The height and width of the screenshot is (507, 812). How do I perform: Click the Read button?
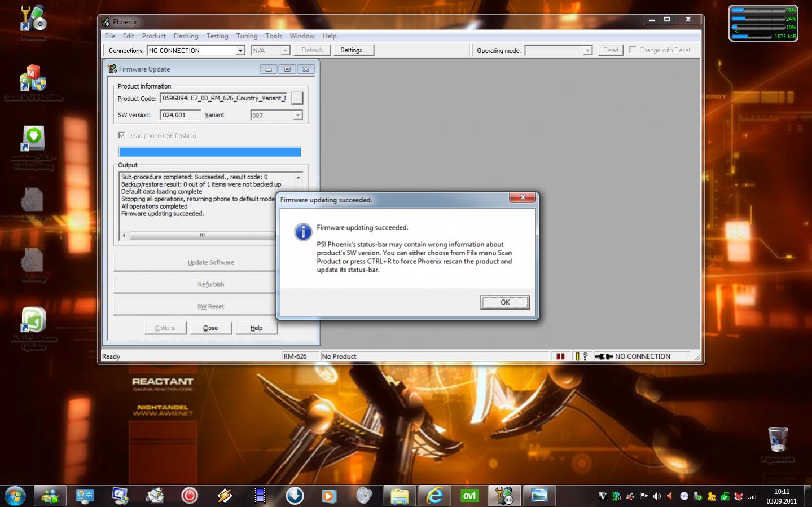pos(611,50)
